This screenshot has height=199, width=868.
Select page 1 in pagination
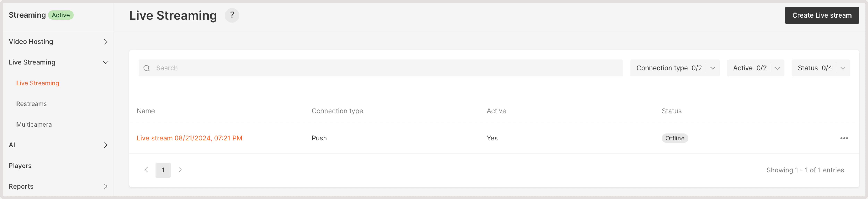(163, 170)
